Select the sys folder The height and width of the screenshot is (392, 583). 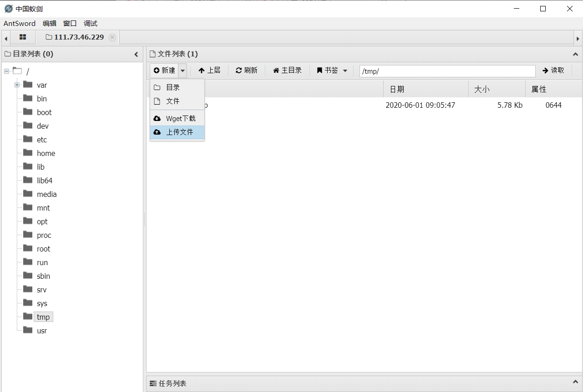[42, 303]
